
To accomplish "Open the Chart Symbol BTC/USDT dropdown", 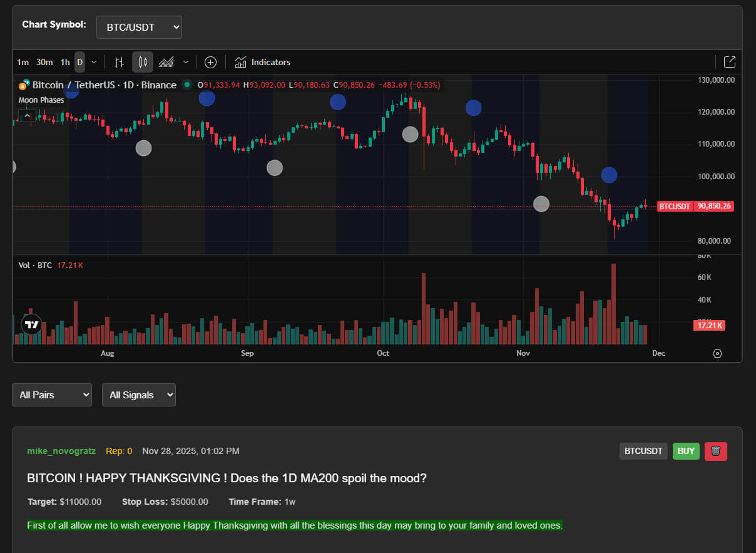I will [139, 27].
